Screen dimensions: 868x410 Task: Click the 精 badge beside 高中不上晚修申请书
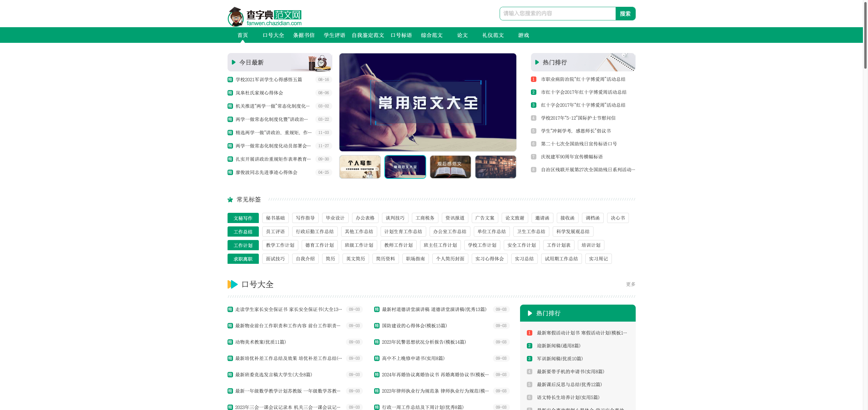377,358
